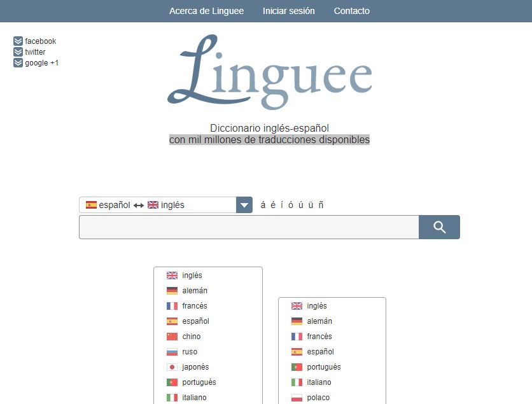532x404 pixels.
Task: Click the magnifying glass search icon
Action: [439, 226]
